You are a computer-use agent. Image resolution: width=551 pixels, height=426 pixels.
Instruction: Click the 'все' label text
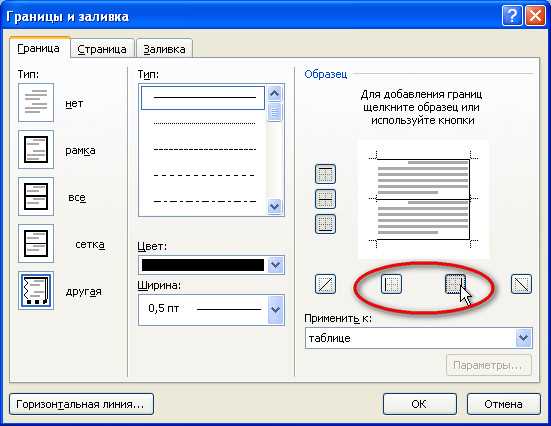point(77,198)
